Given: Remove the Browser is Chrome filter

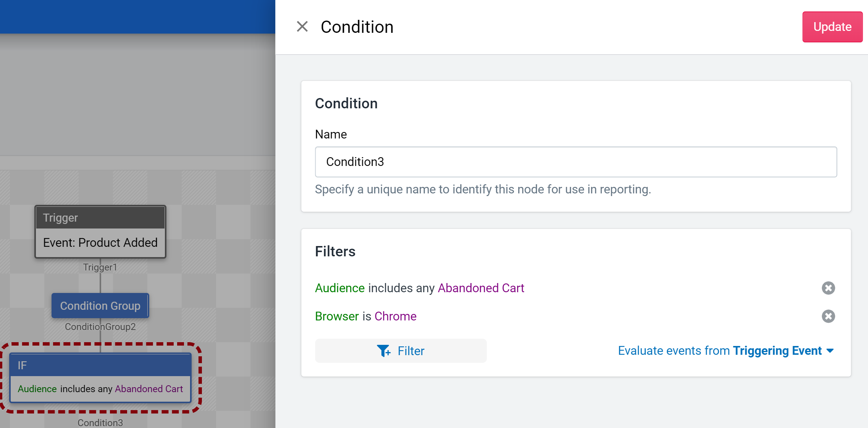Looking at the screenshot, I should pyautogui.click(x=828, y=316).
